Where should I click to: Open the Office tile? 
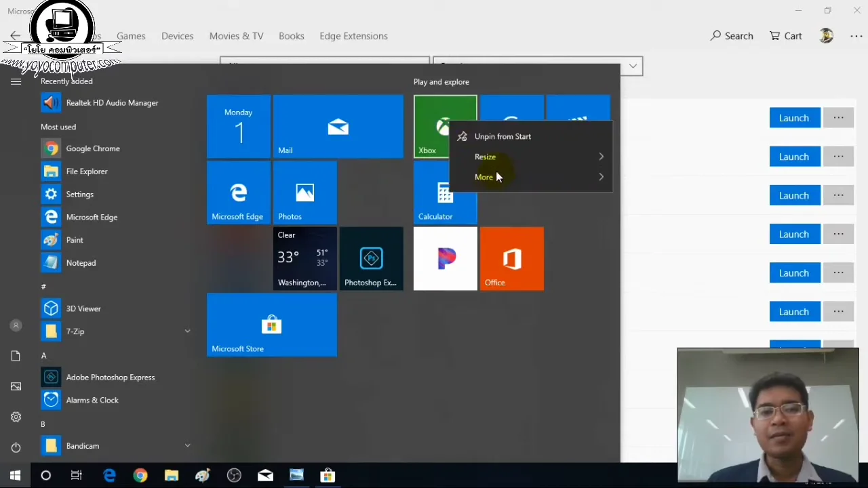click(511, 258)
